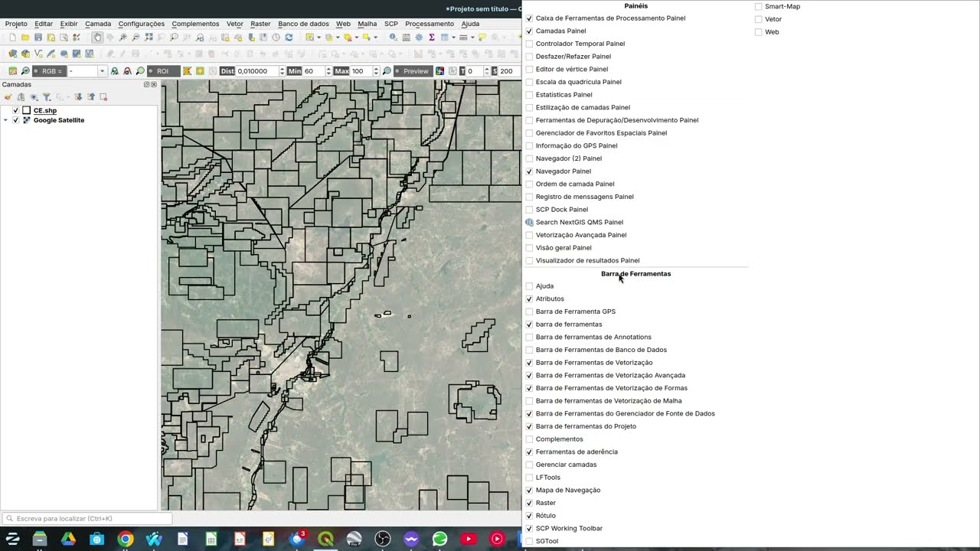Open QGIS icon in the taskbar
This screenshot has height=551, width=980.
(325, 539)
